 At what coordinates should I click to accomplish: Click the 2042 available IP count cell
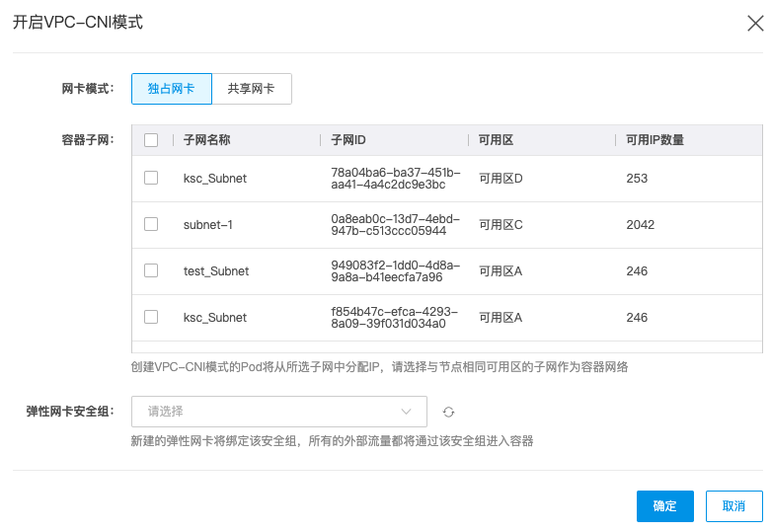click(x=640, y=225)
